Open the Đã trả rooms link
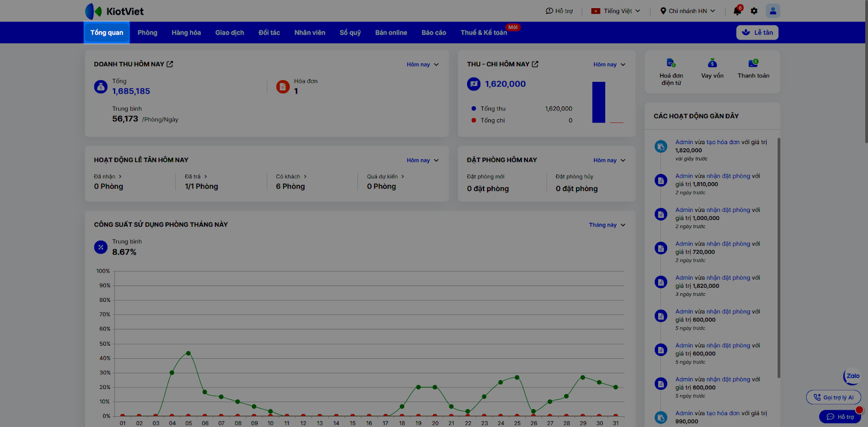The image size is (868, 427). (x=196, y=177)
